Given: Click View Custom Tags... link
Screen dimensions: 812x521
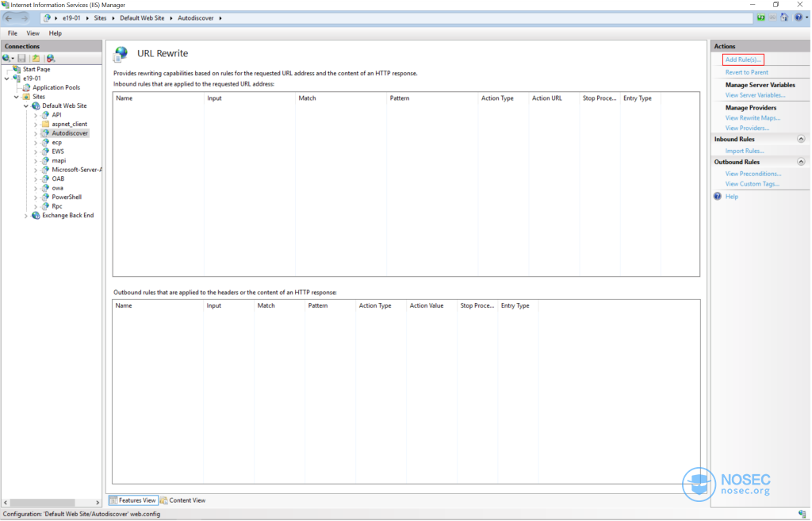Looking at the screenshot, I should 753,184.
